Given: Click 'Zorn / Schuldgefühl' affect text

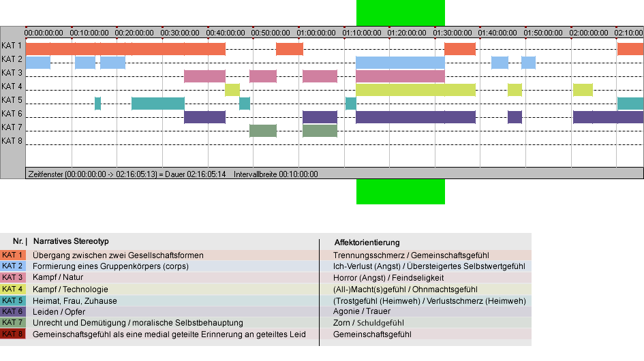Looking at the screenshot, I should [369, 323].
